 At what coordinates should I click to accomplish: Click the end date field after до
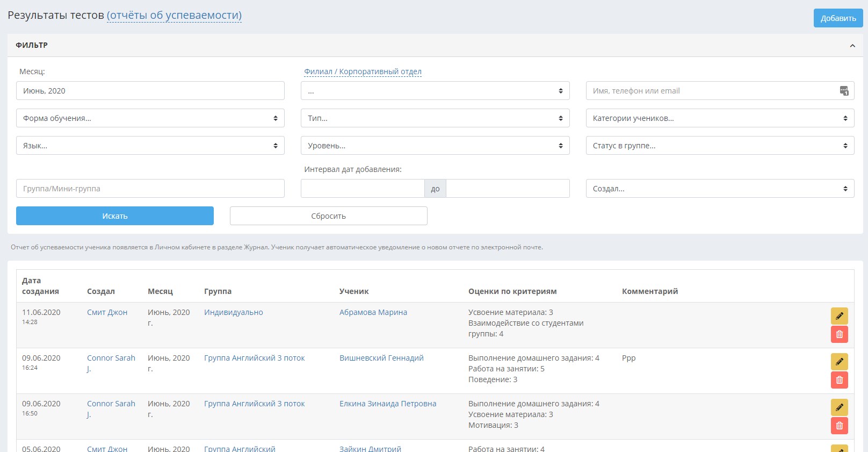pos(508,189)
